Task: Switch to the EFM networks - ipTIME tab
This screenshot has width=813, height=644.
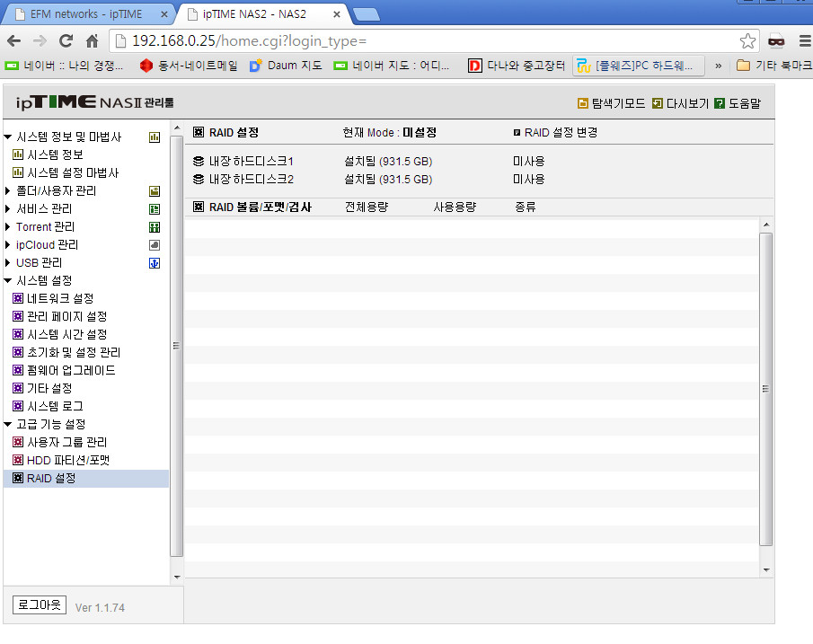Action: pos(86,14)
